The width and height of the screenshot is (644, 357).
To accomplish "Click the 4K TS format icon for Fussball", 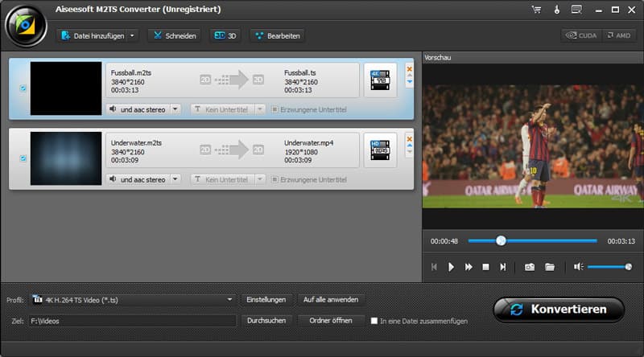I will 380,80.
